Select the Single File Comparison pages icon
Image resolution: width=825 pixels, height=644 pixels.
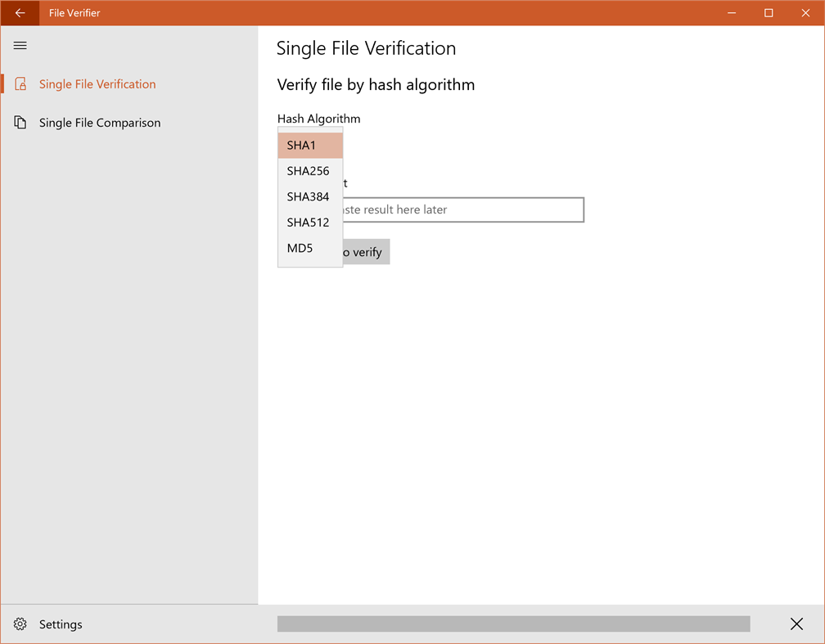(x=20, y=122)
